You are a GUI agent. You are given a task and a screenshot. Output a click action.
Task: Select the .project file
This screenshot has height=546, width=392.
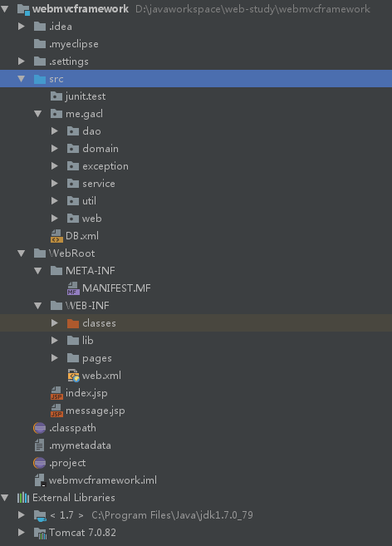point(67,463)
